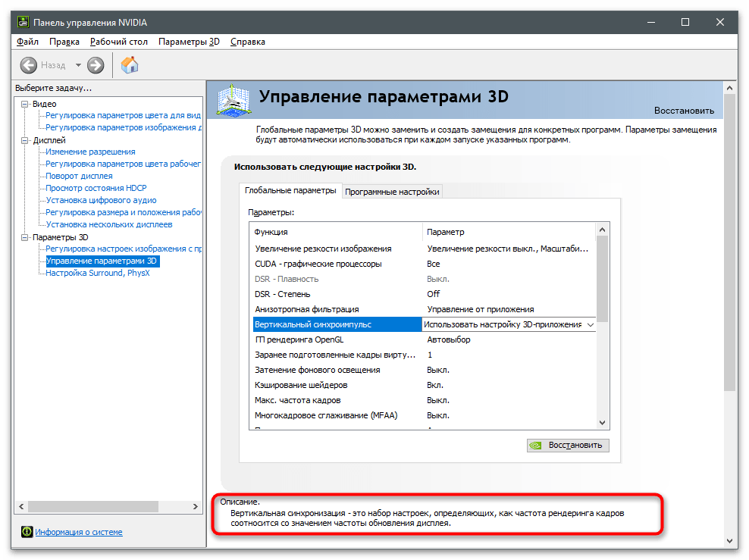Image resolution: width=749 pixels, height=560 pixels.
Task: Click the task tree horizontal scrollbar thumb
Action: 93,506
